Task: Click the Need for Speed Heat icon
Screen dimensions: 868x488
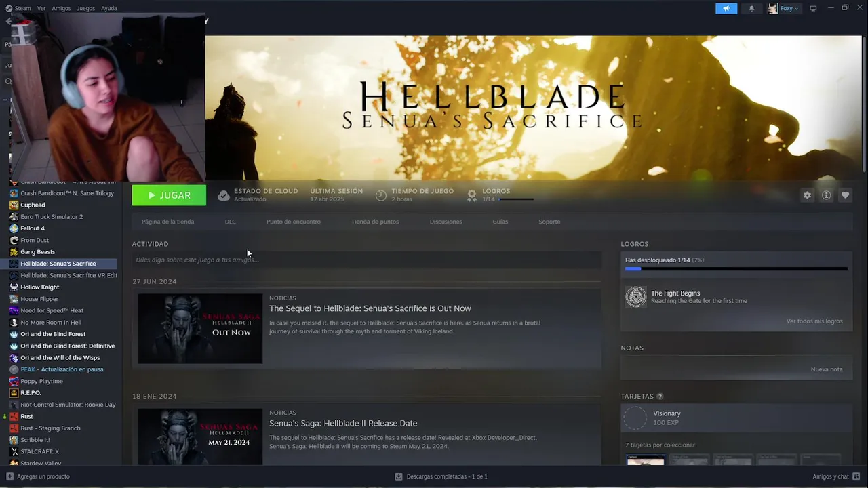Action: click(14, 310)
